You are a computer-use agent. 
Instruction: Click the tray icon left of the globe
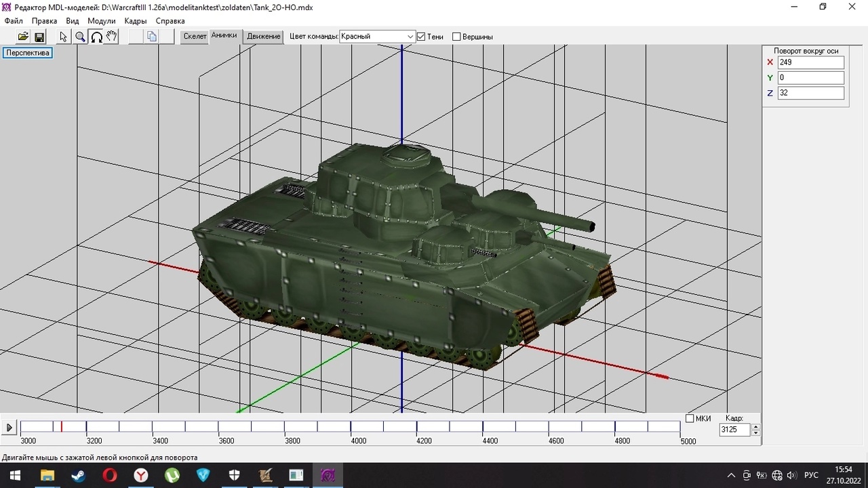click(x=762, y=475)
